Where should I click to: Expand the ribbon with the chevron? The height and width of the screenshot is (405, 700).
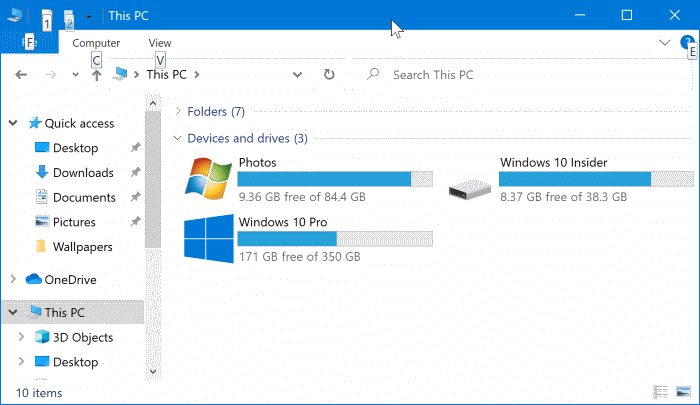665,42
